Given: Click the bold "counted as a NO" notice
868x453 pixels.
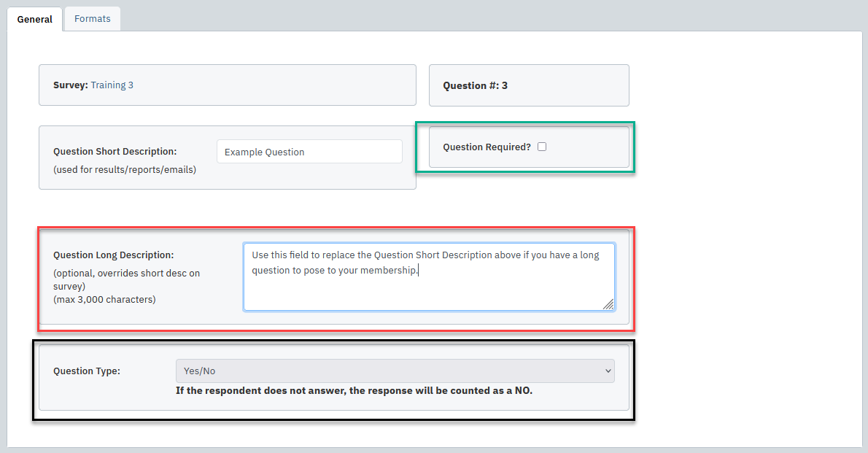Looking at the screenshot, I should tap(354, 391).
